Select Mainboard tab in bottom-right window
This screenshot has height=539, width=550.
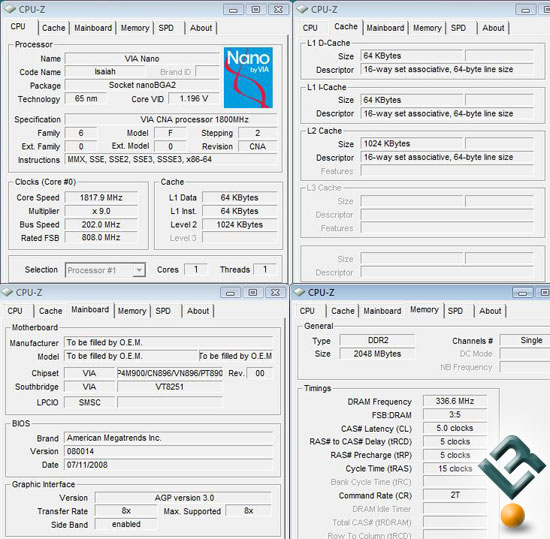(x=382, y=311)
